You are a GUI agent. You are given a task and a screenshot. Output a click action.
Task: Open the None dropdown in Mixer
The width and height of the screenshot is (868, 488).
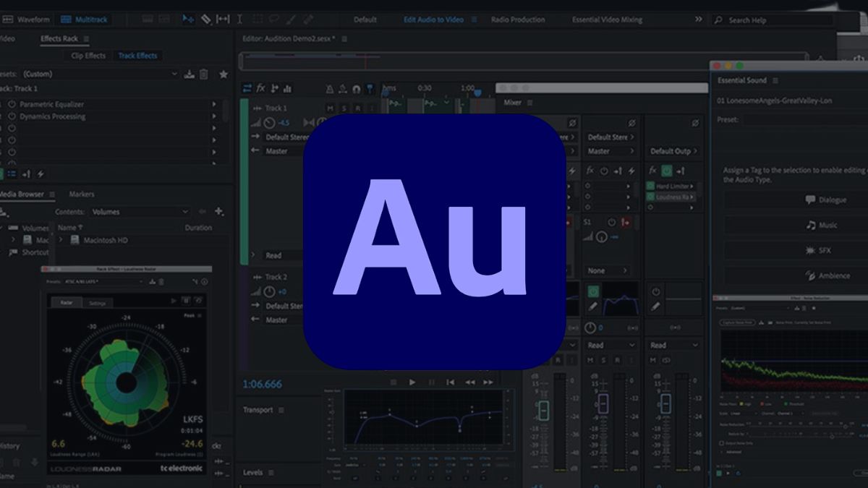(608, 270)
